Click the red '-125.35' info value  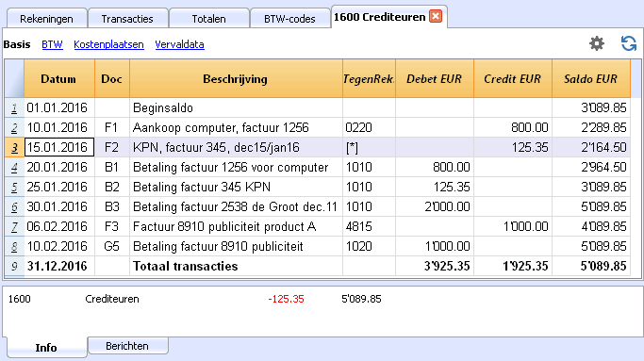286,299
